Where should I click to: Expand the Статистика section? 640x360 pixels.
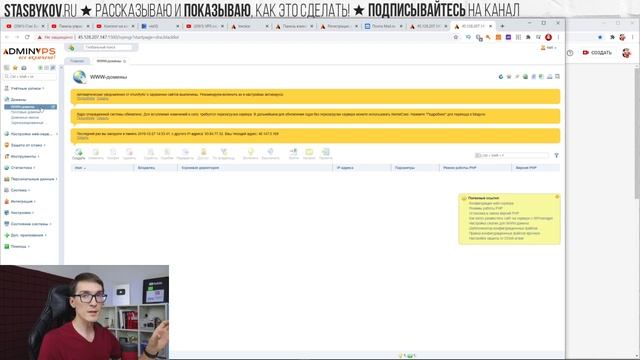20,168
